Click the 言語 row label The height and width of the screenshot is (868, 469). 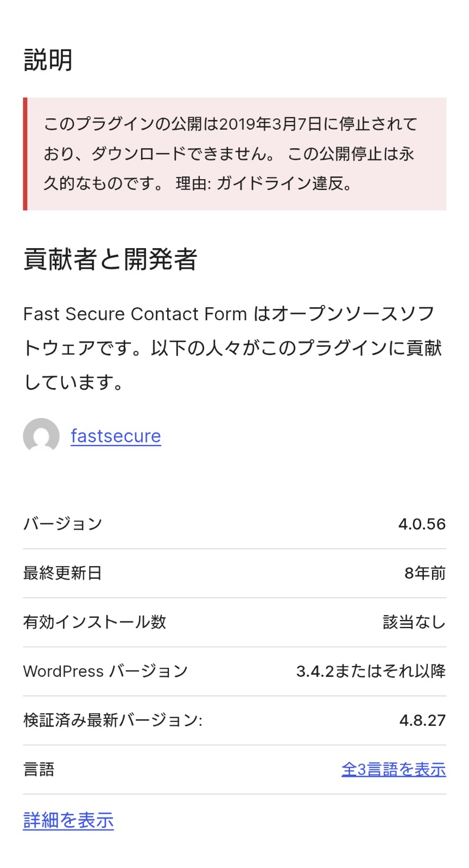[39, 769]
